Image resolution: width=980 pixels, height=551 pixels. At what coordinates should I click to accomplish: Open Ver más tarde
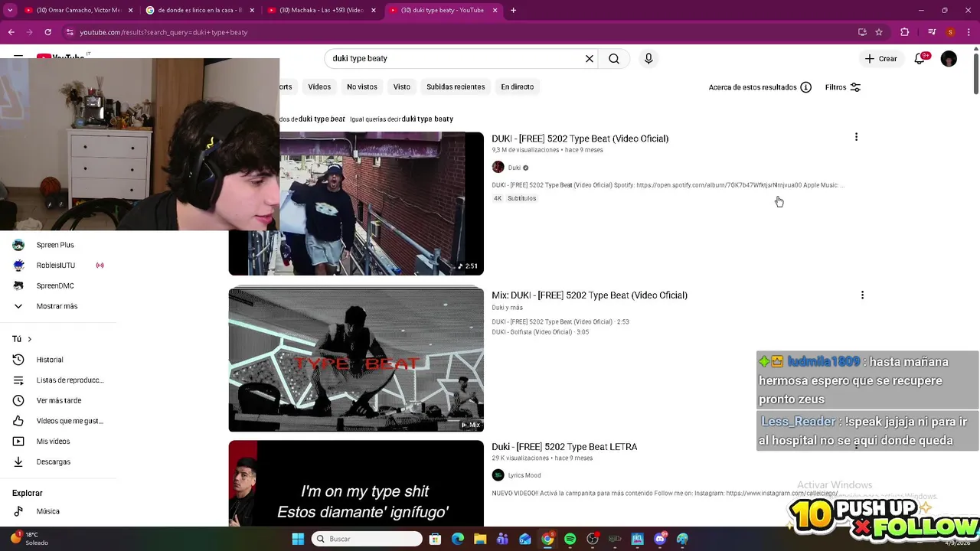click(x=58, y=400)
